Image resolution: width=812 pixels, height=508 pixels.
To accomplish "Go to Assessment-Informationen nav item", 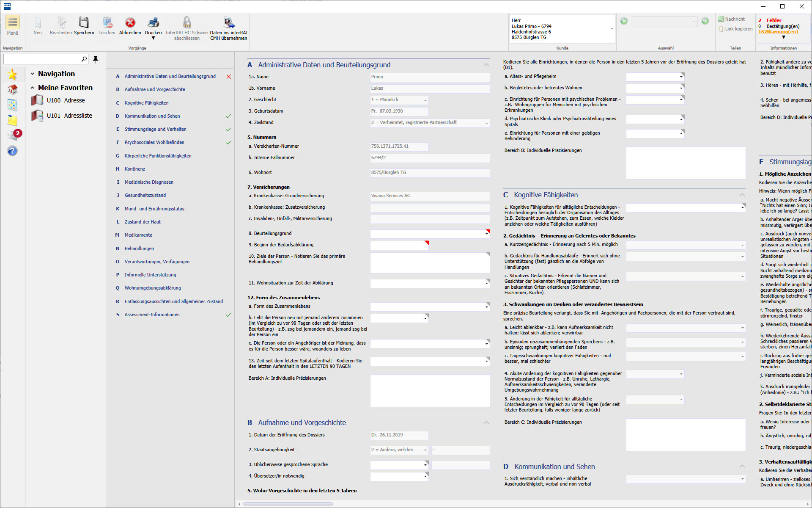I will (x=152, y=315).
